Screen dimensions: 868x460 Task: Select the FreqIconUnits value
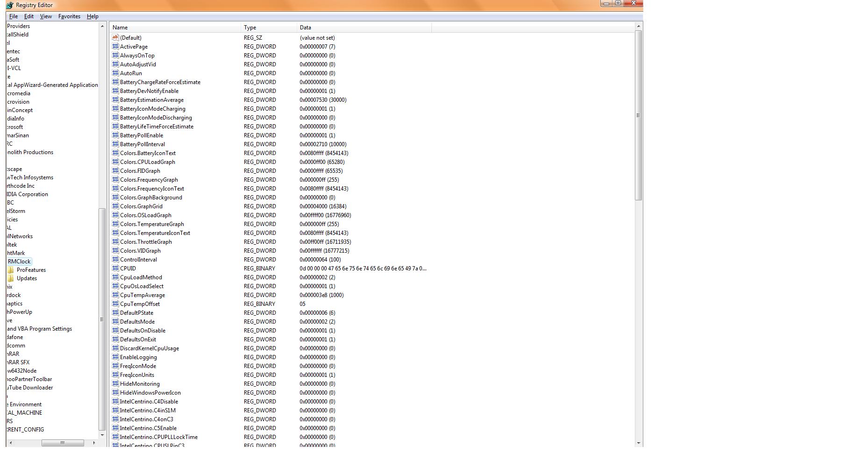[x=137, y=375]
